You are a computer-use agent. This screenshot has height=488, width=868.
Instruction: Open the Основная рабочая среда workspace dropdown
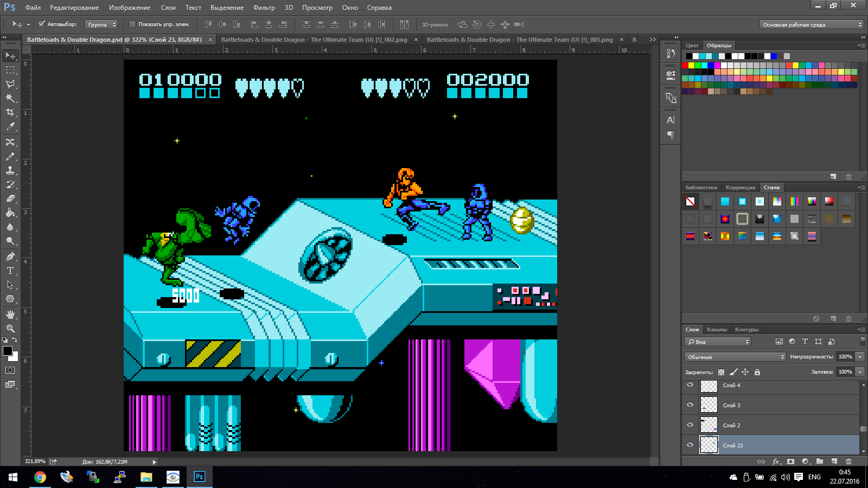(811, 24)
